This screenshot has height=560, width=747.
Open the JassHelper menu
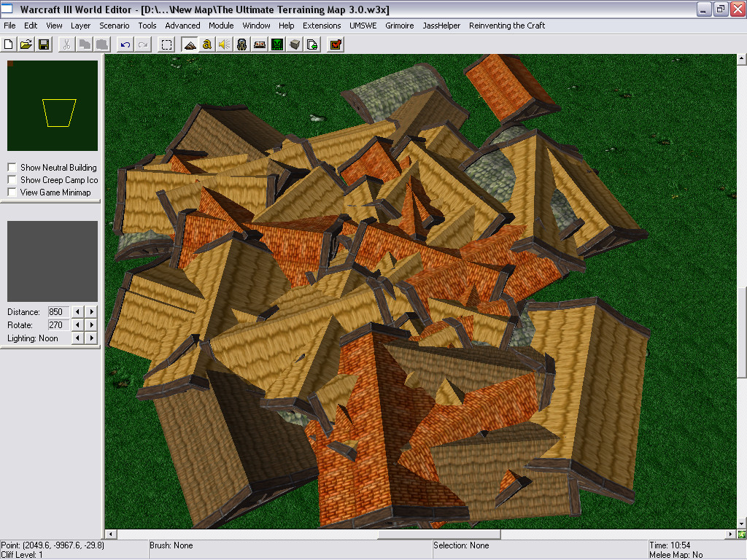(441, 26)
